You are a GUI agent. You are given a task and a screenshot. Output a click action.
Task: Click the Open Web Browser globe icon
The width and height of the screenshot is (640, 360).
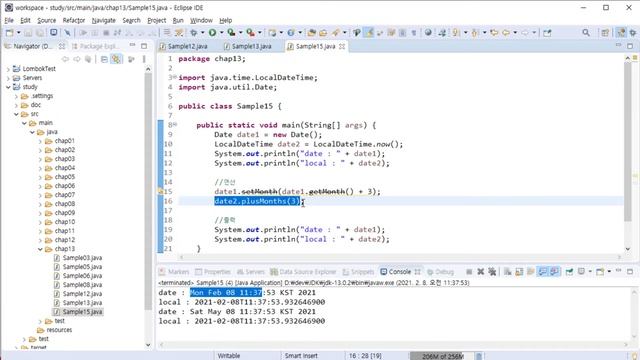pyautogui.click(x=428, y=32)
